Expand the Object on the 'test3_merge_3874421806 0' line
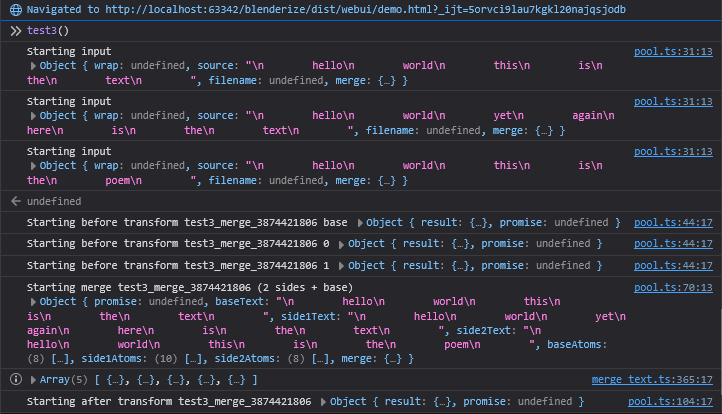 coord(342,244)
